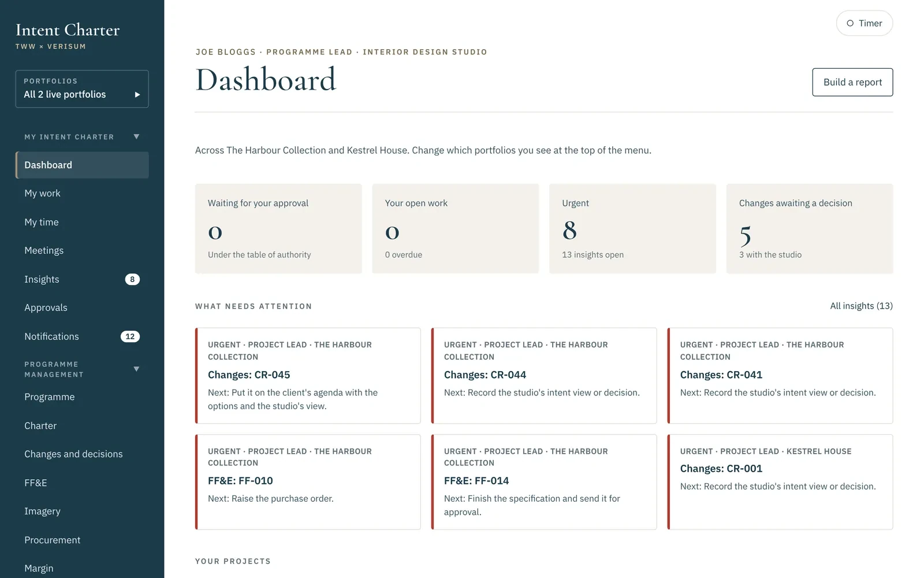Screen dimensions: 924x578
Task: Open FF&E in the sidebar
Action: 82,483
